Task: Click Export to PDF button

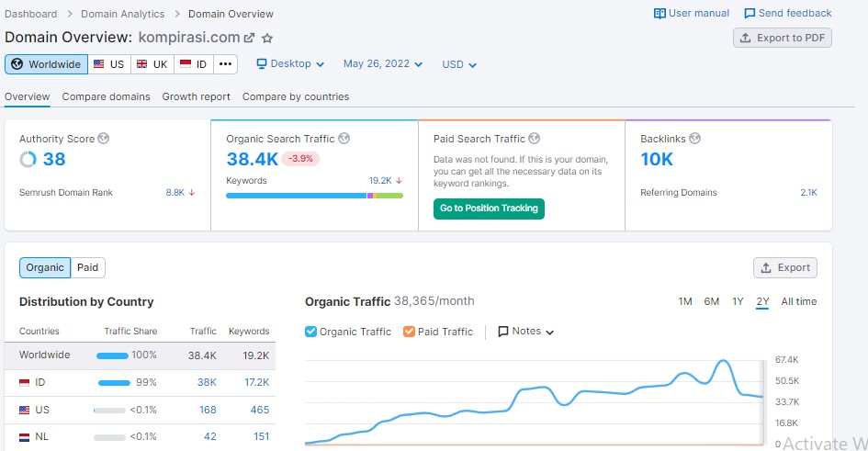Action: pos(783,38)
